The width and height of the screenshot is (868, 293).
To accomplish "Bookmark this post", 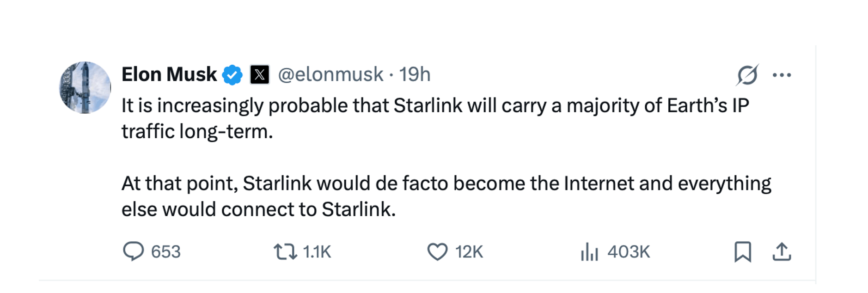I will [743, 252].
